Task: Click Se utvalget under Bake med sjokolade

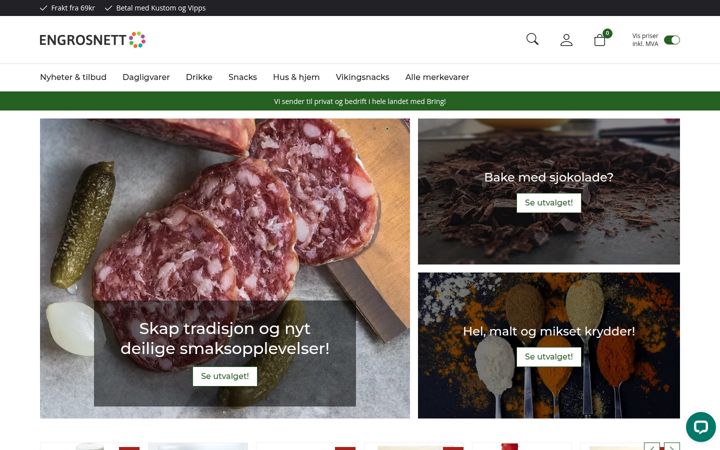Action: coord(549,203)
